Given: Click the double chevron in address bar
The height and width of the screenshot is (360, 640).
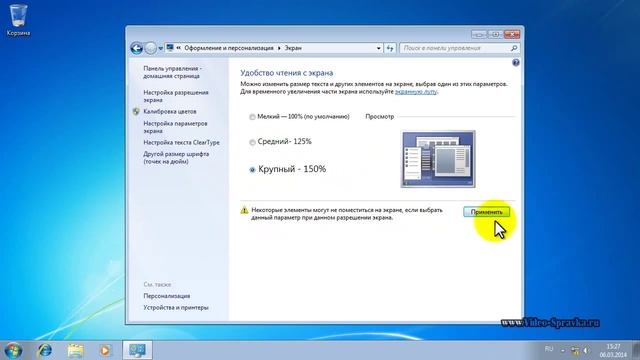Looking at the screenshot, I should 179,48.
